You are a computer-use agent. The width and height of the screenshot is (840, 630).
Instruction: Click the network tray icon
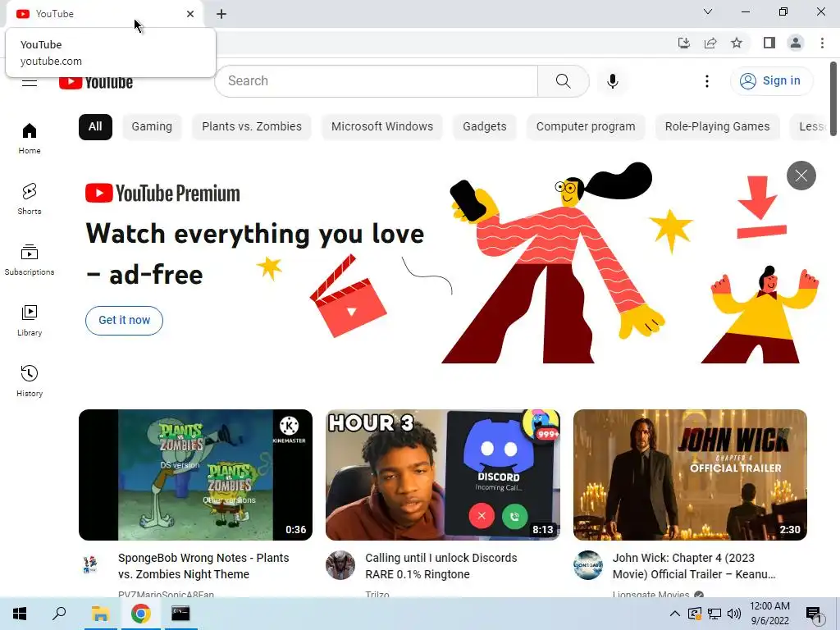(x=714, y=614)
